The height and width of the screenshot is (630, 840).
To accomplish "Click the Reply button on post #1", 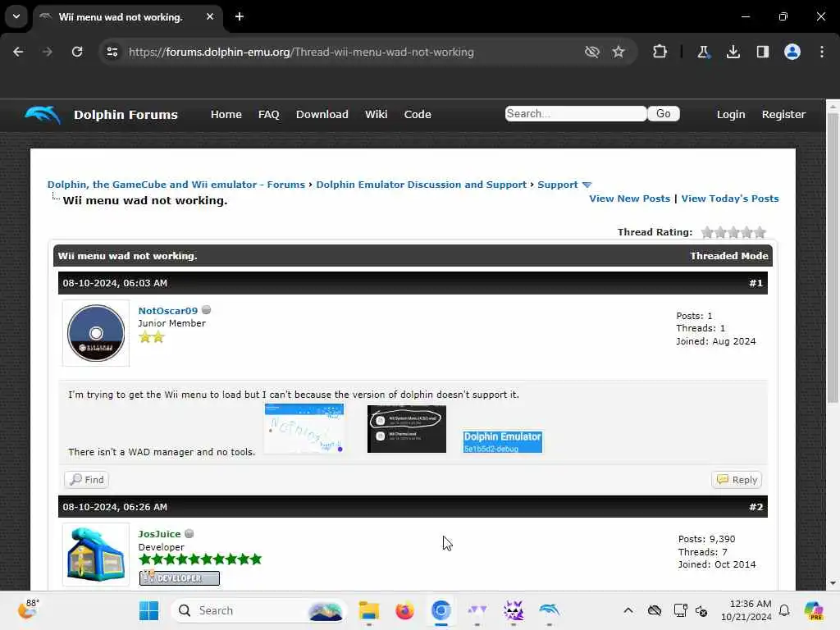I will tap(737, 479).
